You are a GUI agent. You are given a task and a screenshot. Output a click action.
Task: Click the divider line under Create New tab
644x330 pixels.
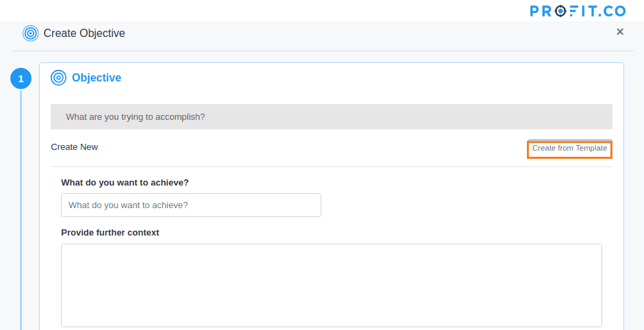point(332,166)
